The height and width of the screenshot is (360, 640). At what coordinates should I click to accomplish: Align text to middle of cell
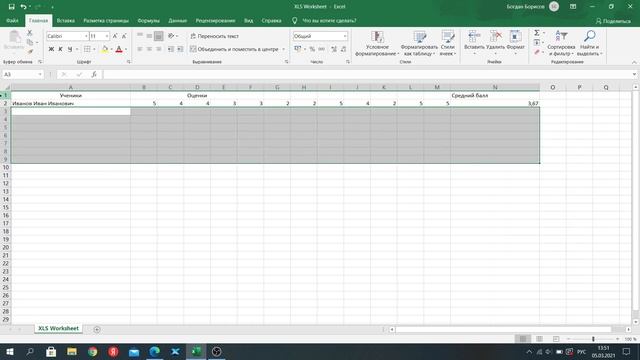149,36
